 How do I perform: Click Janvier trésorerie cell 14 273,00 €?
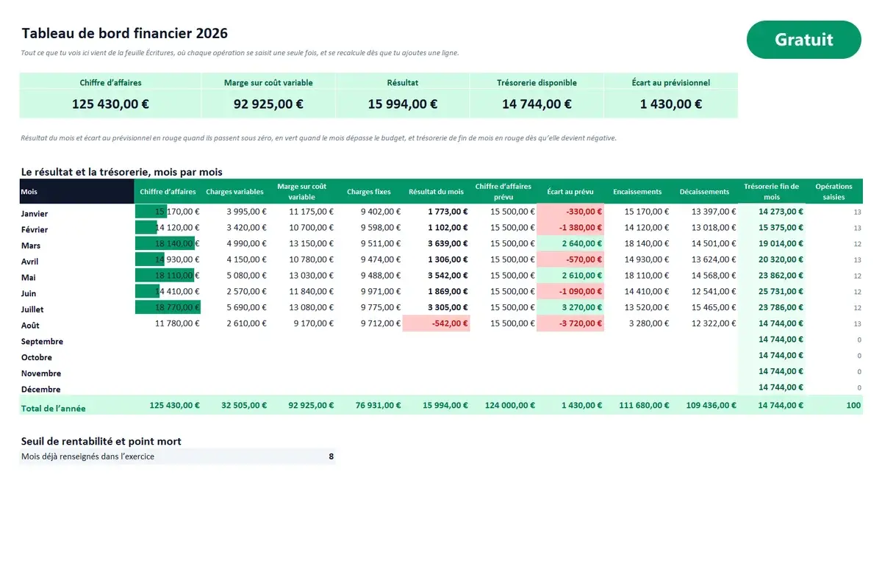tap(772, 212)
